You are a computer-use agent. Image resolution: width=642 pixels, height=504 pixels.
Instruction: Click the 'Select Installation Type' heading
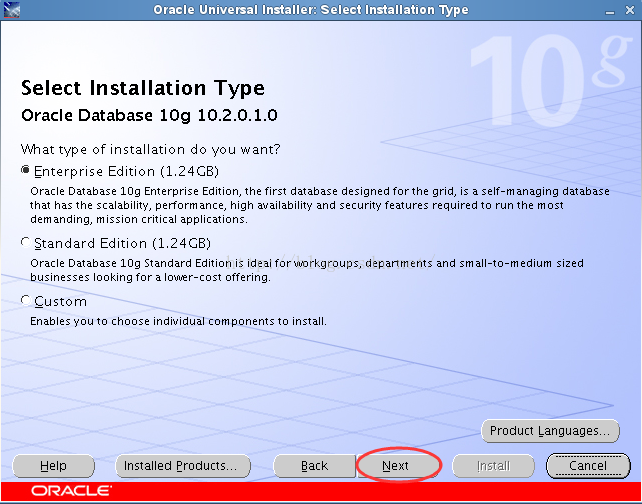coord(143,88)
